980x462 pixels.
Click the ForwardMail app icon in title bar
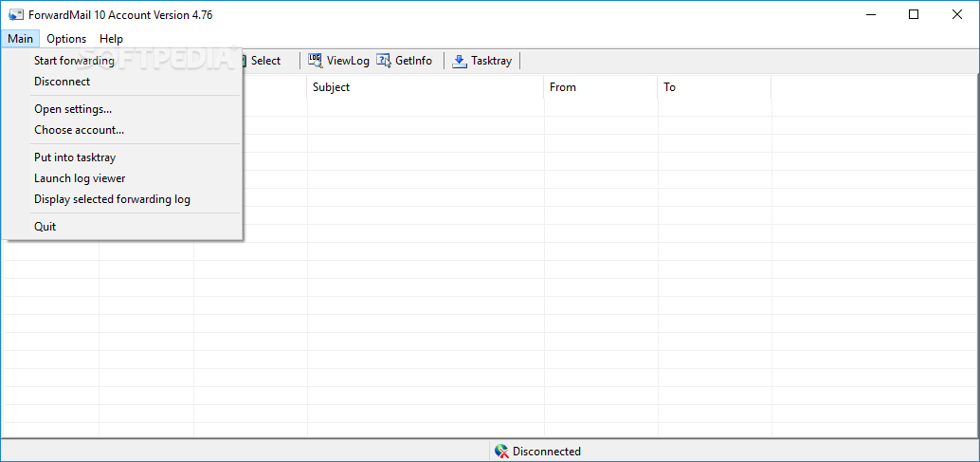16,15
